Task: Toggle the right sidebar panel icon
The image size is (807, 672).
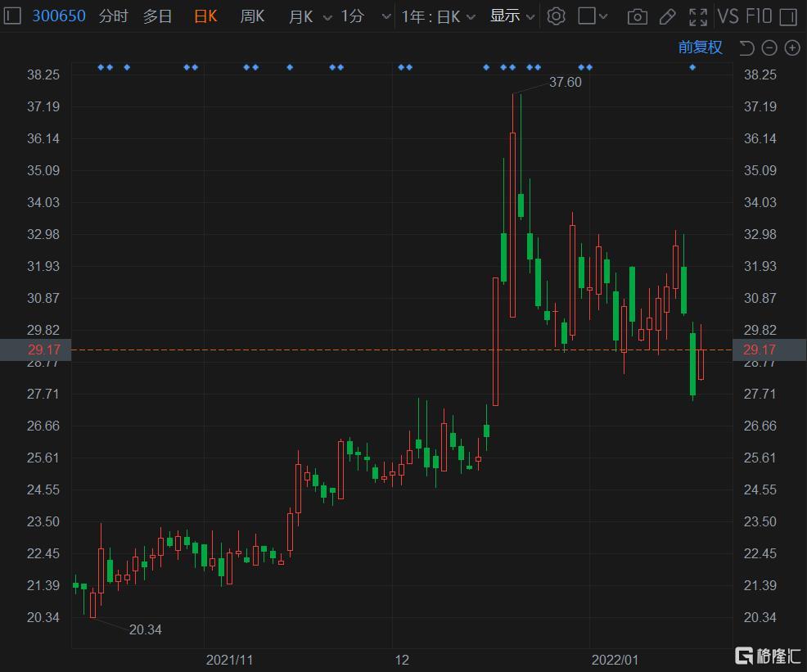Action: pos(788,17)
